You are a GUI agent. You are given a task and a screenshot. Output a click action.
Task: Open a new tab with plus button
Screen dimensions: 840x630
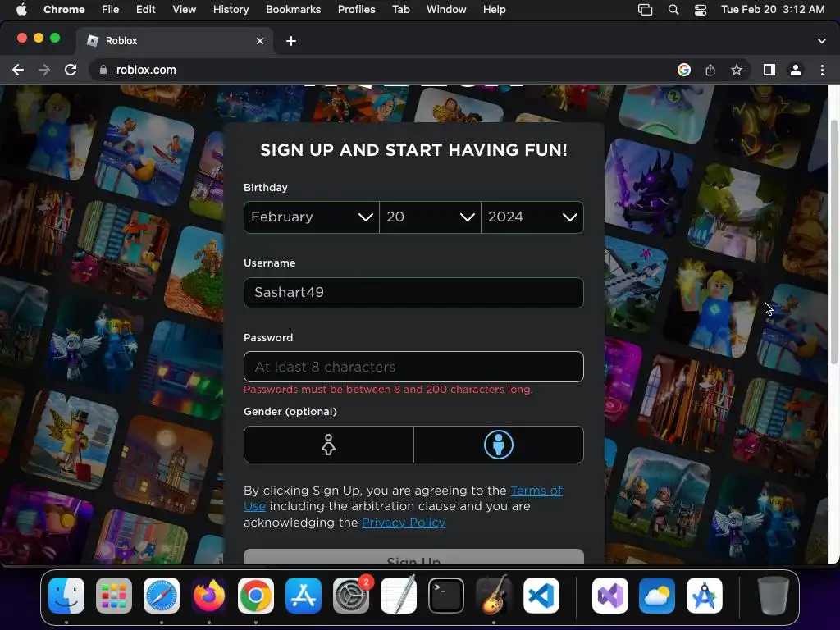pyautogui.click(x=291, y=41)
